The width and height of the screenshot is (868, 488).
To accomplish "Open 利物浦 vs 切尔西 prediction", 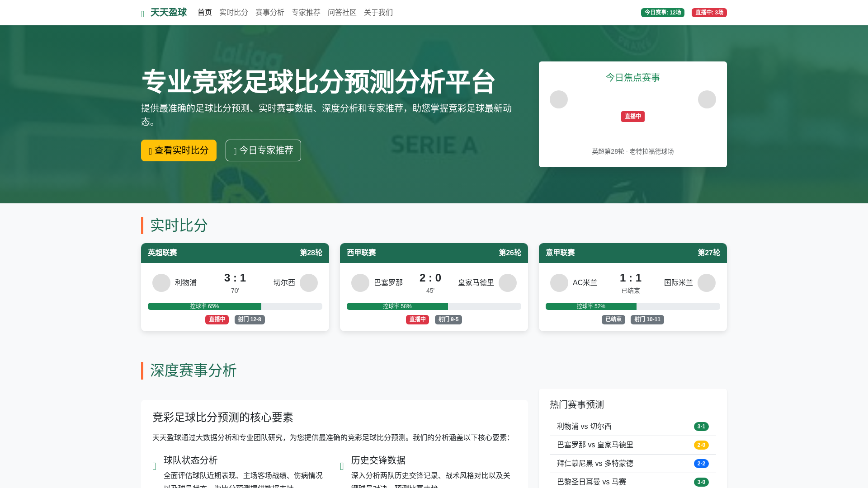I will (x=633, y=427).
